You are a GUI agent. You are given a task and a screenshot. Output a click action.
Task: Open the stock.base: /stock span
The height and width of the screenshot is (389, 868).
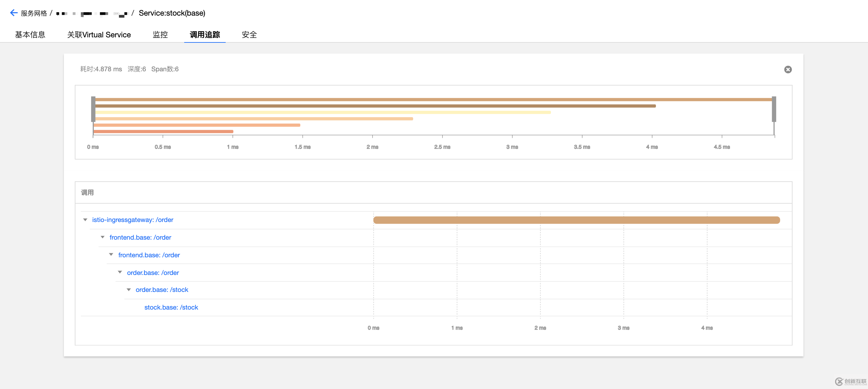click(171, 308)
